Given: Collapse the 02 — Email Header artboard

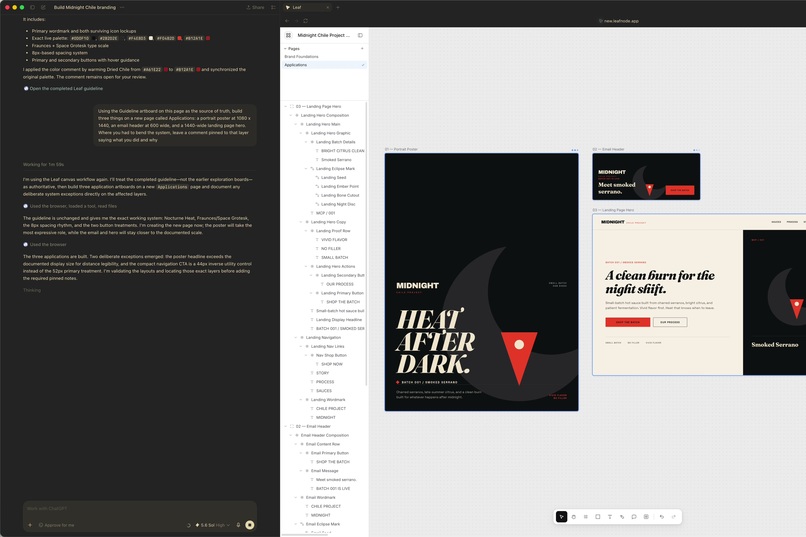Looking at the screenshot, I should point(286,427).
